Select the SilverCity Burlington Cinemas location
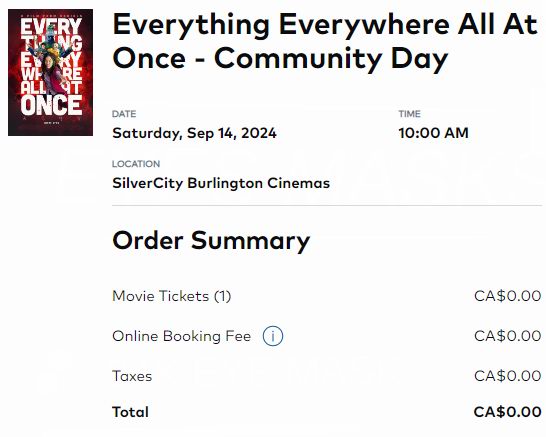Screen dimensions: 546x437 click(221, 183)
